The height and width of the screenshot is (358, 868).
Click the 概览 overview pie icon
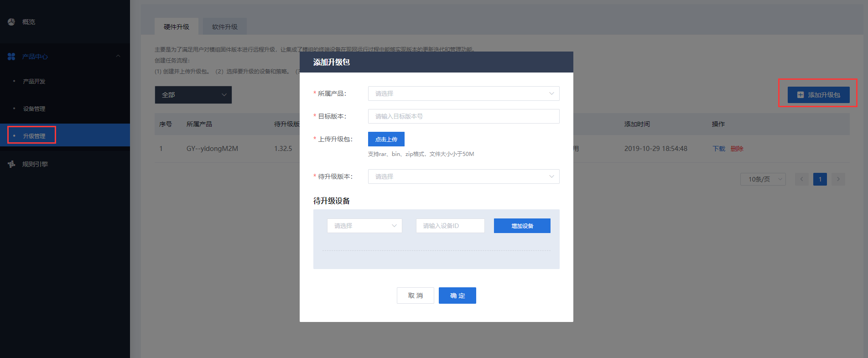(x=11, y=22)
